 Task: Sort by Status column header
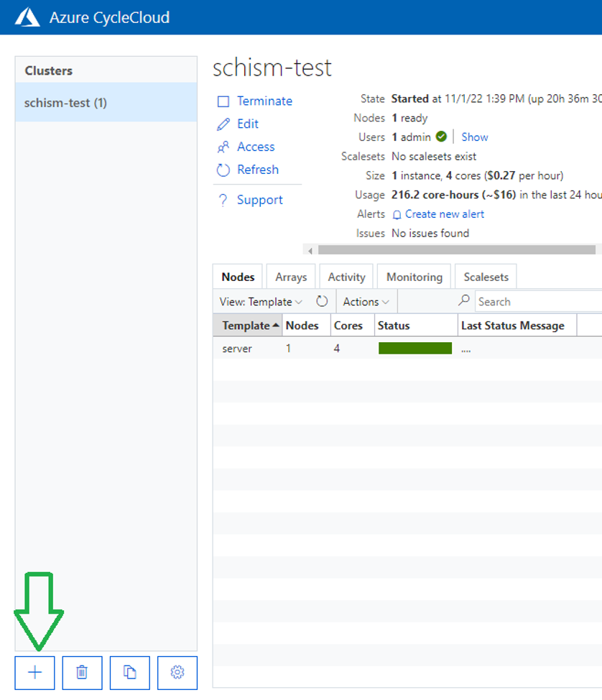pyautogui.click(x=416, y=326)
